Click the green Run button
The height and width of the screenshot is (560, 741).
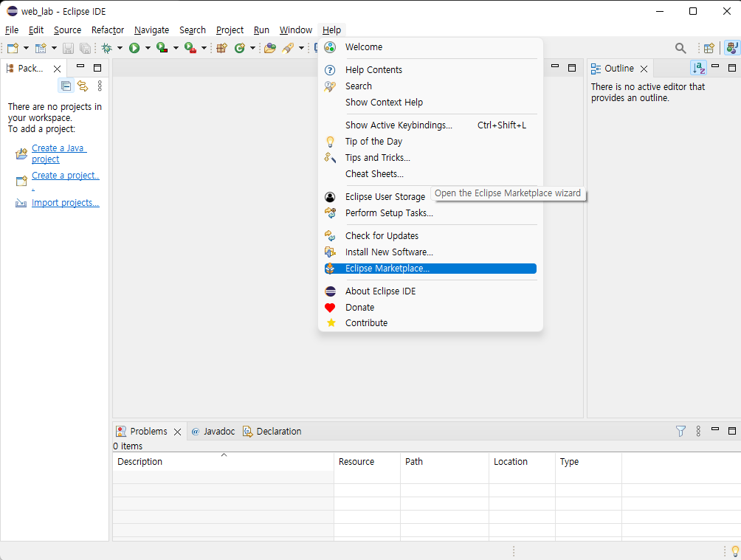[x=134, y=48]
